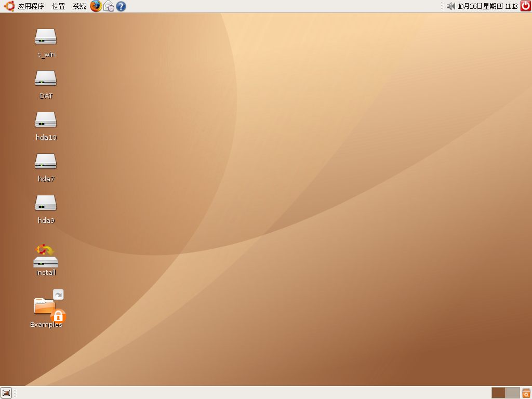Open the 位置 menu
The width and height of the screenshot is (532, 399).
[58, 6]
